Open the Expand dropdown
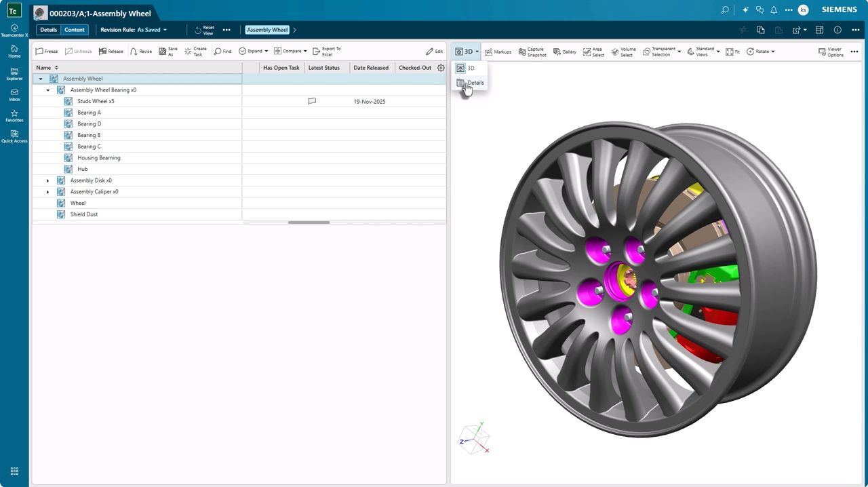 pos(253,52)
